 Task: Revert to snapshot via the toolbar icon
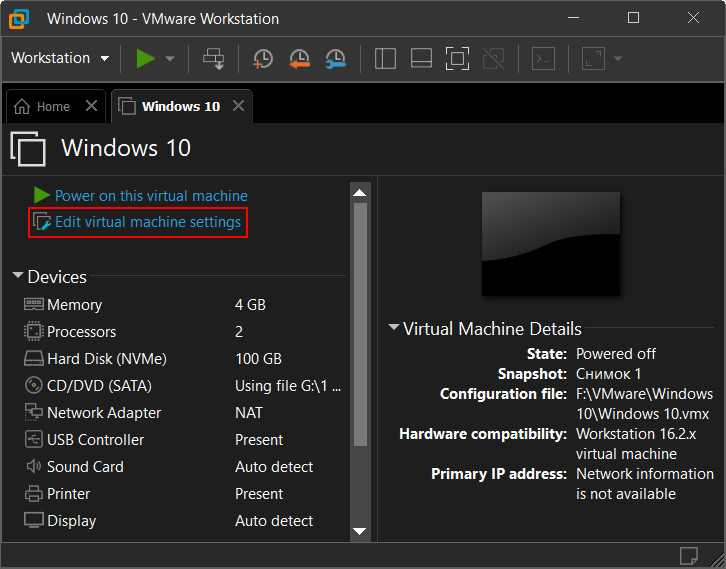299,59
